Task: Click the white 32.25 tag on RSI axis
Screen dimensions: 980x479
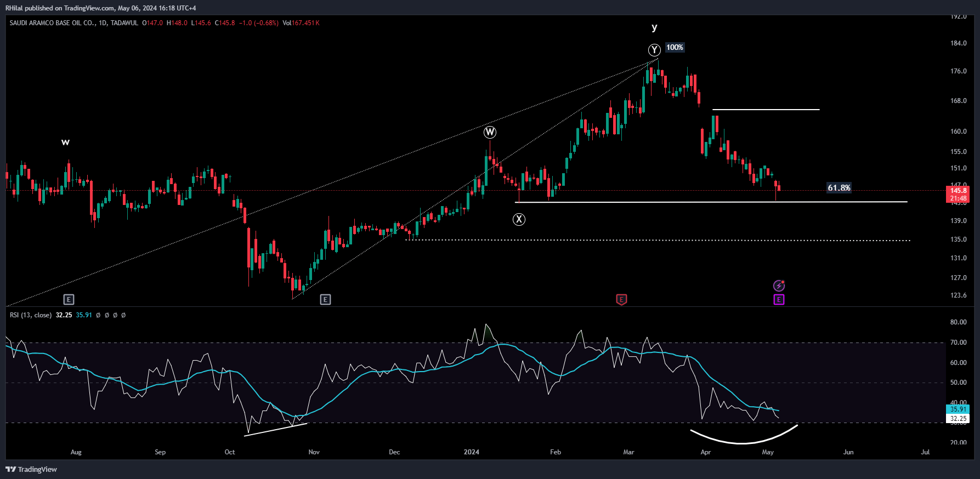Action: coord(958,419)
